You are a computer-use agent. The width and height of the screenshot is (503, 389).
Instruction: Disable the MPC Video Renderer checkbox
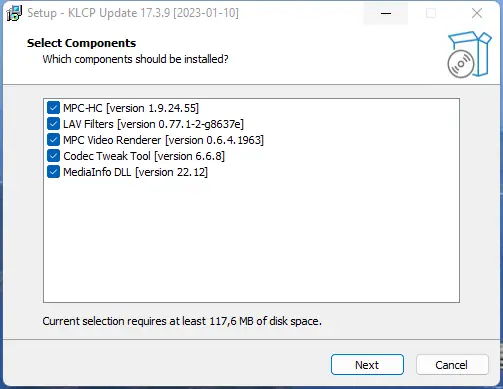[53, 140]
